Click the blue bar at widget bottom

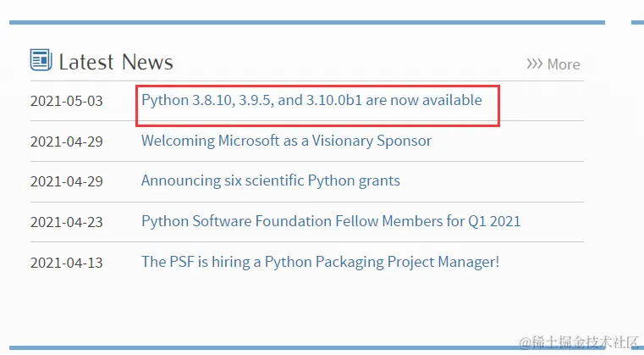pyautogui.click(x=254, y=347)
